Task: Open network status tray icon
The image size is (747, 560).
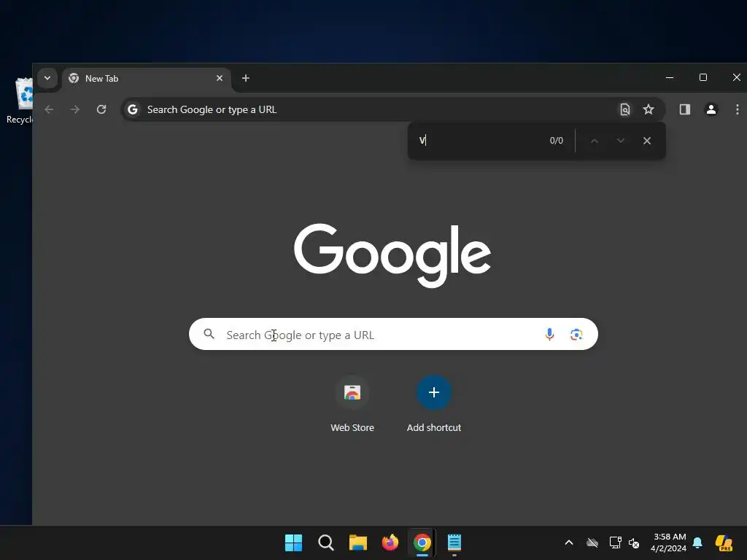Action: [615, 542]
